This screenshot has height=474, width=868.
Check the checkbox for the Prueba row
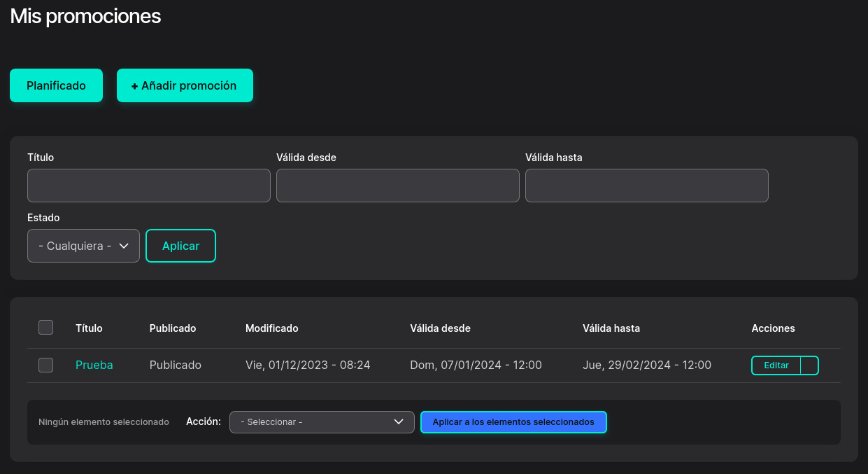(x=45, y=365)
